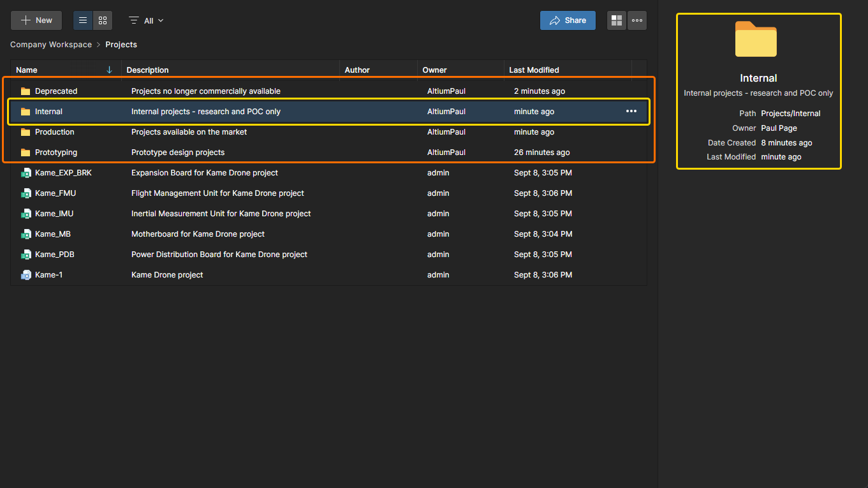Click the New button

[x=36, y=20]
